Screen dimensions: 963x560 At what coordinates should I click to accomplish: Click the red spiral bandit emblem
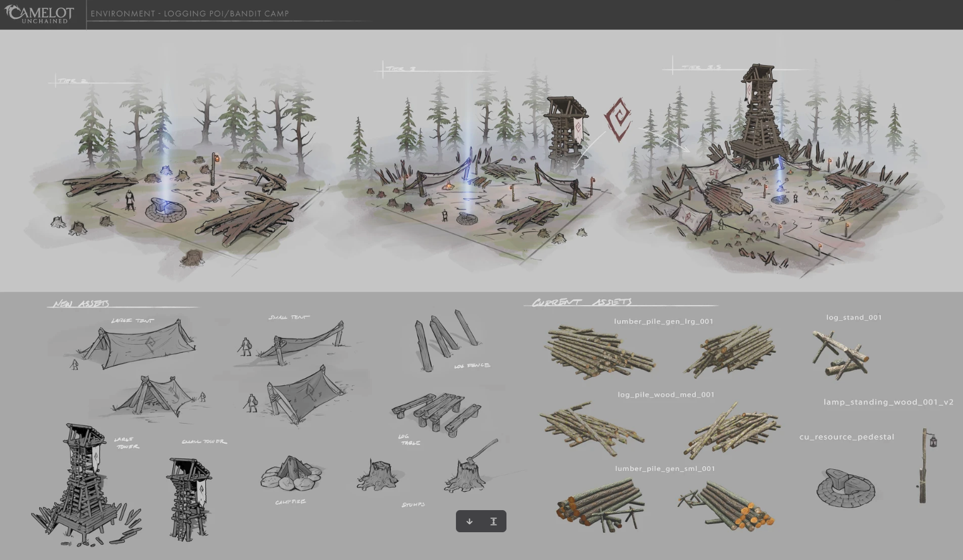(618, 119)
